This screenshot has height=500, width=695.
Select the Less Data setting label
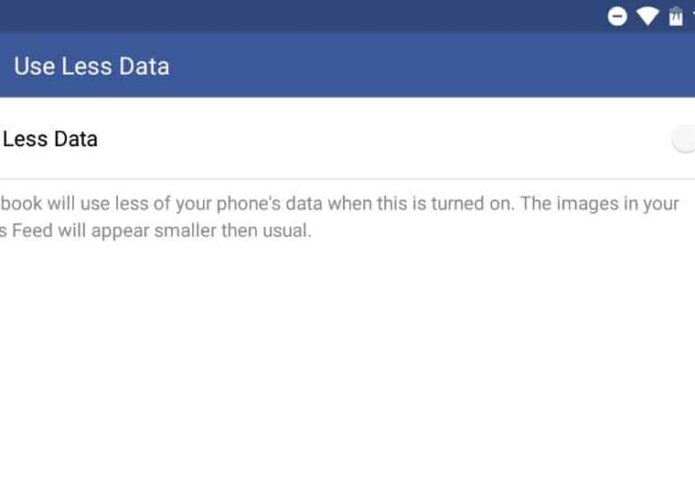tap(50, 139)
